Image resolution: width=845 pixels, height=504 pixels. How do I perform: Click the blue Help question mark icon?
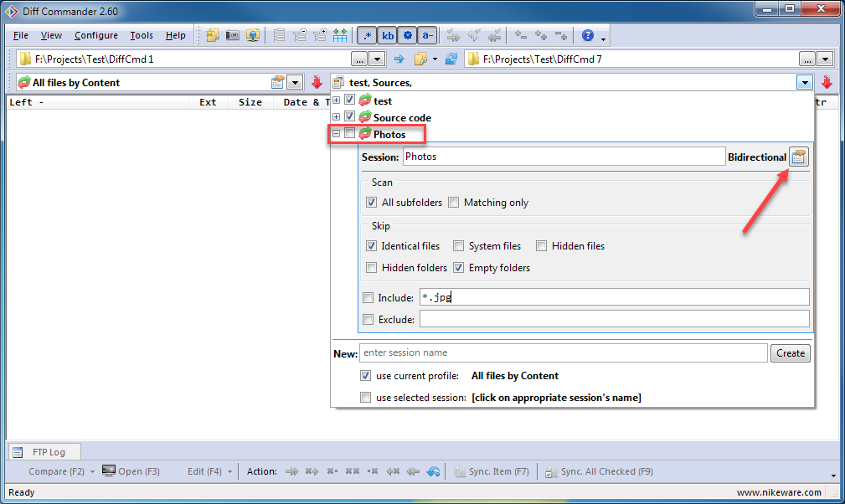click(x=587, y=35)
